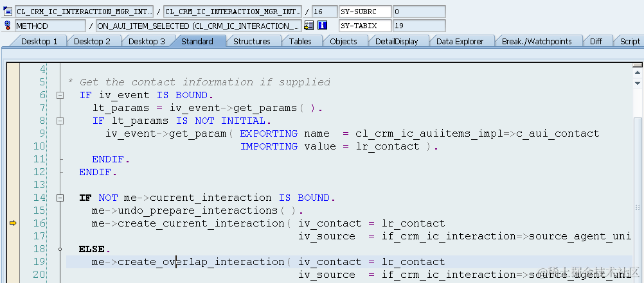Viewport: 644px width, 283px height.
Task: Open the Tables tab
Action: pos(300,42)
